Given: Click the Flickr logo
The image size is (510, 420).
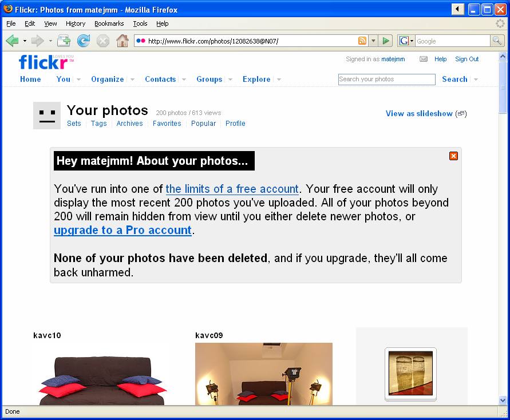Looking at the screenshot, I should pyautogui.click(x=46, y=62).
